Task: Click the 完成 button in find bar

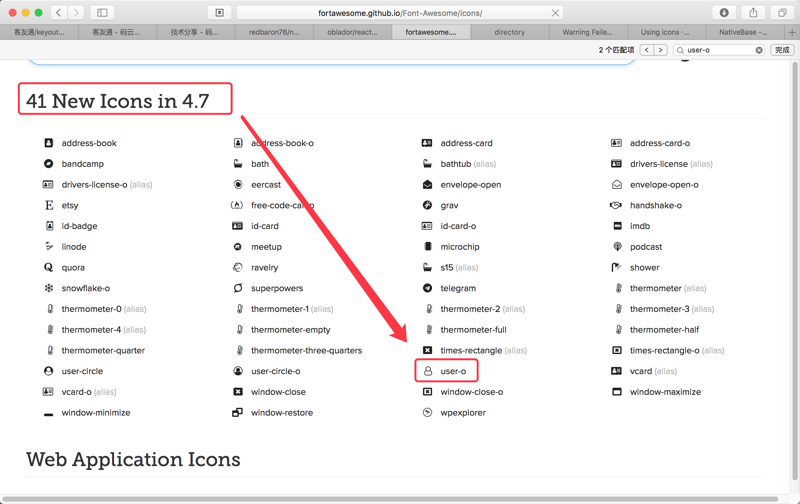Action: tap(782, 50)
